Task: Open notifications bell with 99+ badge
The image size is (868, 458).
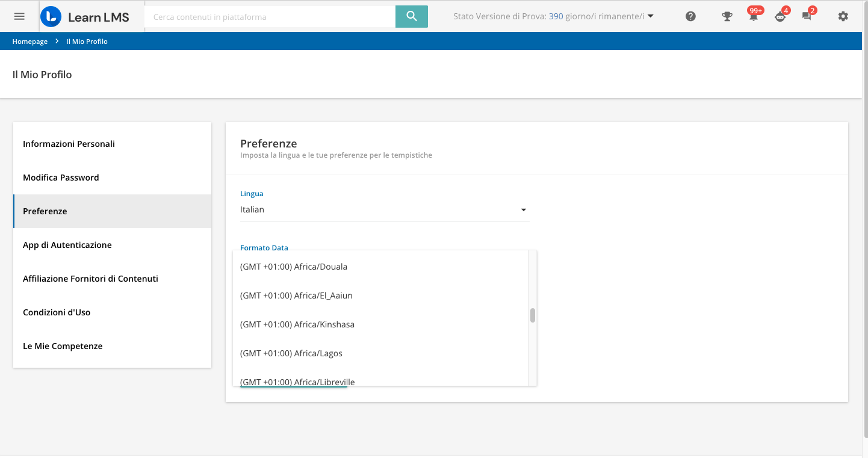Action: point(754,17)
